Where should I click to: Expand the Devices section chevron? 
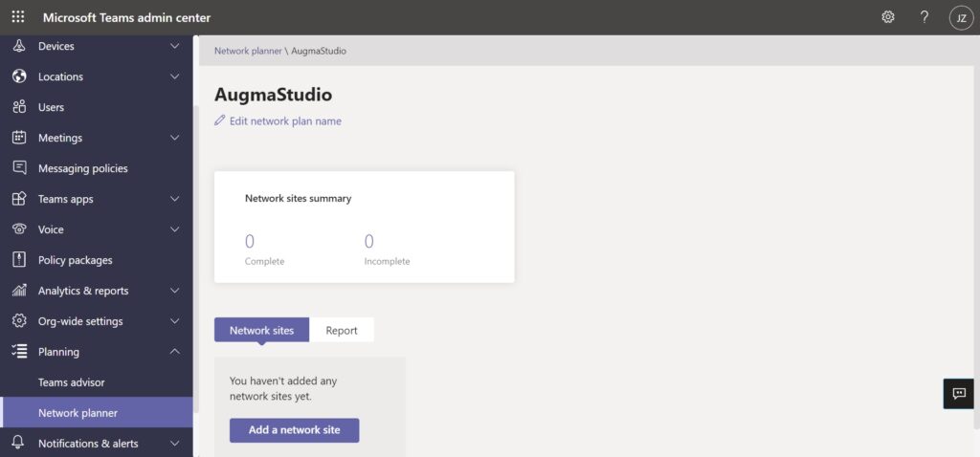pyautogui.click(x=174, y=46)
